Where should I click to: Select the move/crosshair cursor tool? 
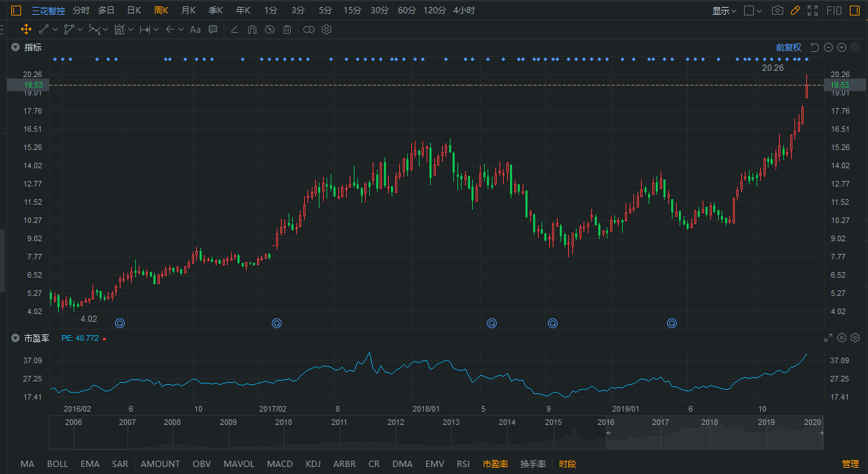(26, 29)
